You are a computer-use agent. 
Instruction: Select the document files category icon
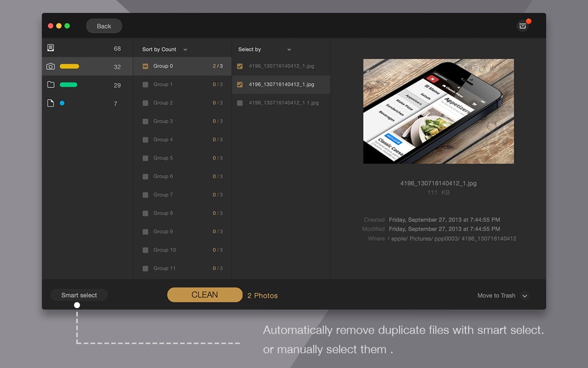click(51, 103)
